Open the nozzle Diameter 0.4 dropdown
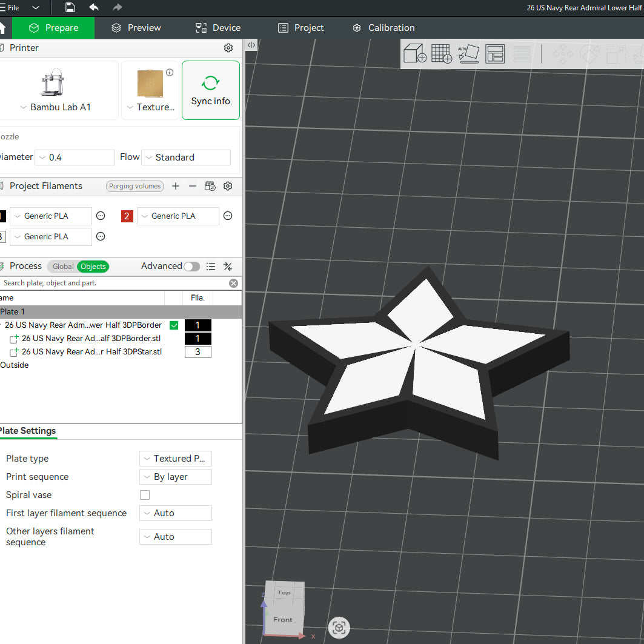Screen dimensions: 644x644 coord(75,158)
